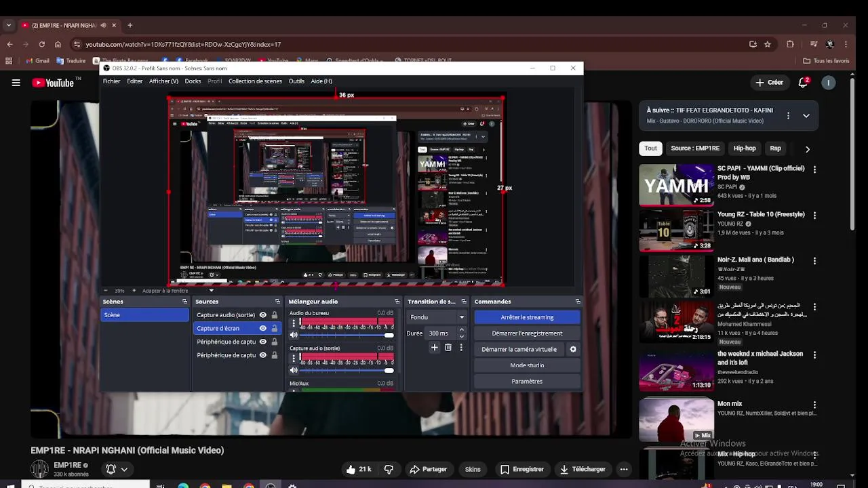Mute Audio du bureau speaker icon
Screen dimensions: 868x488
(x=294, y=335)
